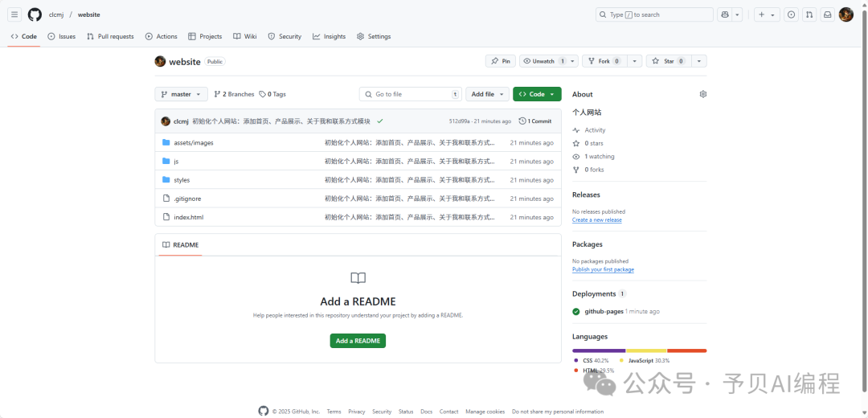Click the Unwatch button
The width and height of the screenshot is (868, 418).
pyautogui.click(x=543, y=61)
